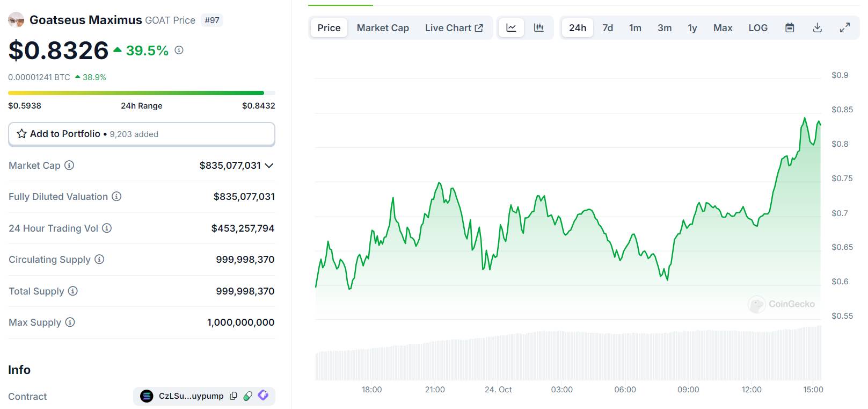868x409 pixels.
Task: Copy the contract address
Action: coord(234,396)
